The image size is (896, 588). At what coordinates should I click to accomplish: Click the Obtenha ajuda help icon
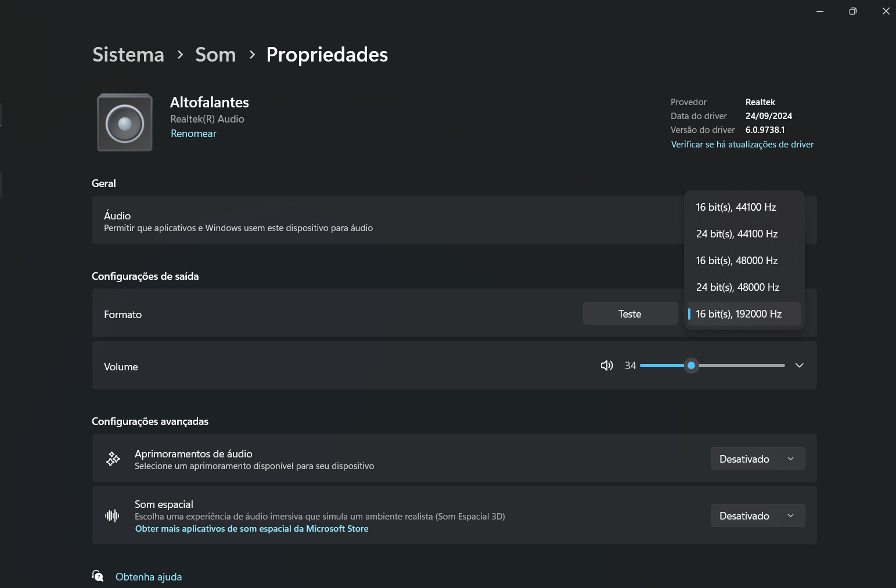point(98,576)
